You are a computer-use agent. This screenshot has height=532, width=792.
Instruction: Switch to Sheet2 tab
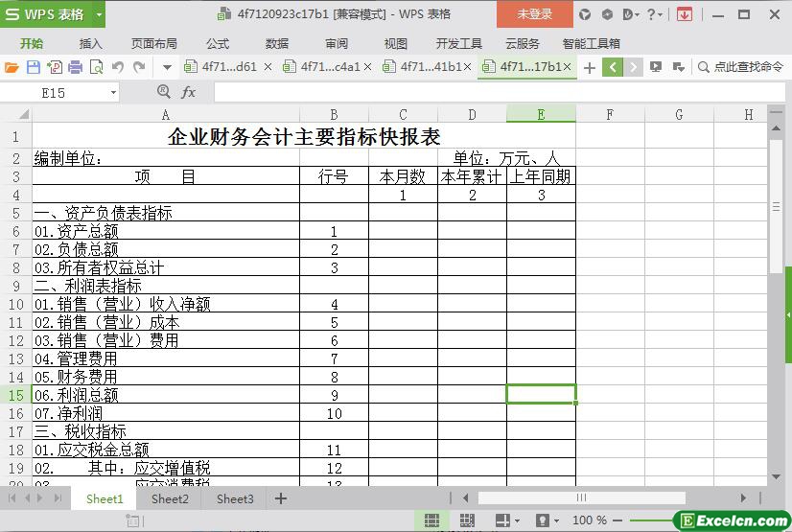tap(170, 498)
